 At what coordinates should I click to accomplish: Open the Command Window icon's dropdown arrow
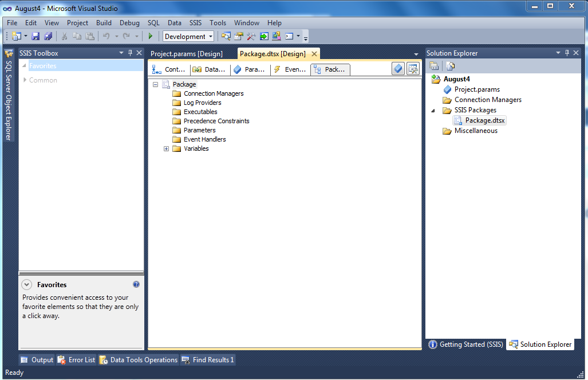click(x=298, y=37)
